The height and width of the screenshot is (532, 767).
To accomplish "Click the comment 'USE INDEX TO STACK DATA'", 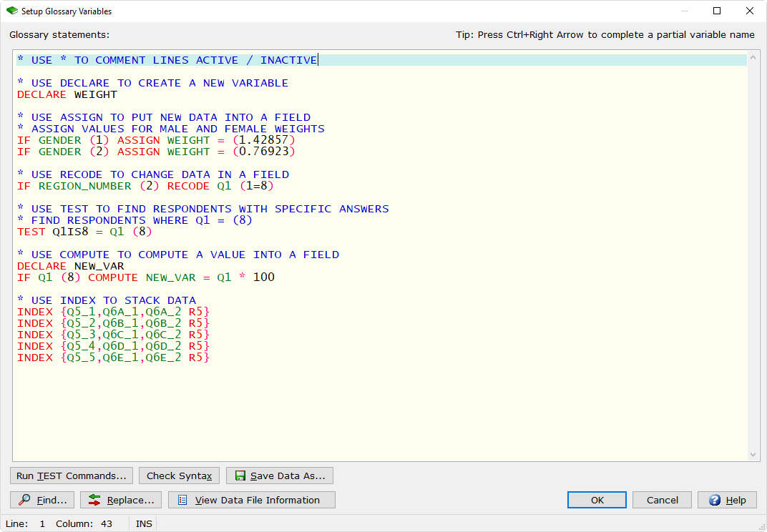I will [107, 300].
